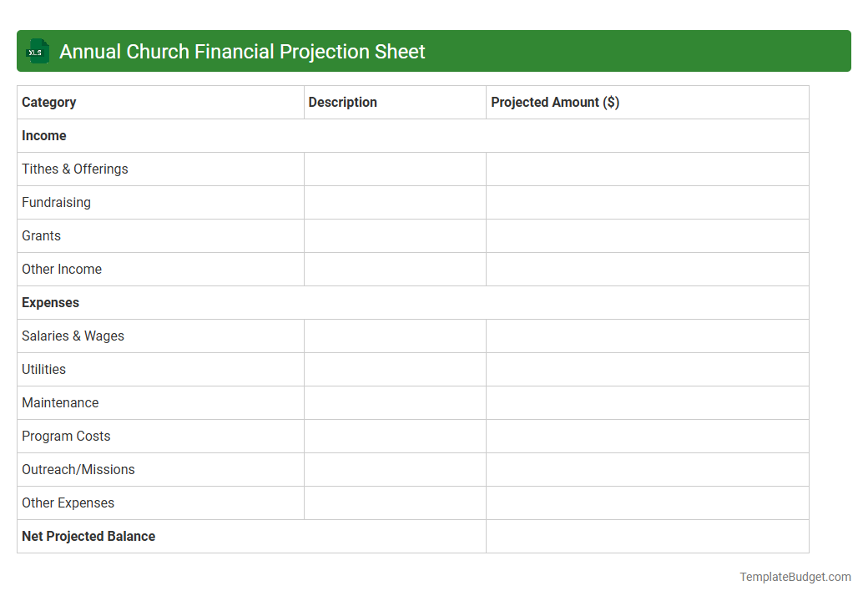Click the Tithes & Offerings row label

point(74,169)
